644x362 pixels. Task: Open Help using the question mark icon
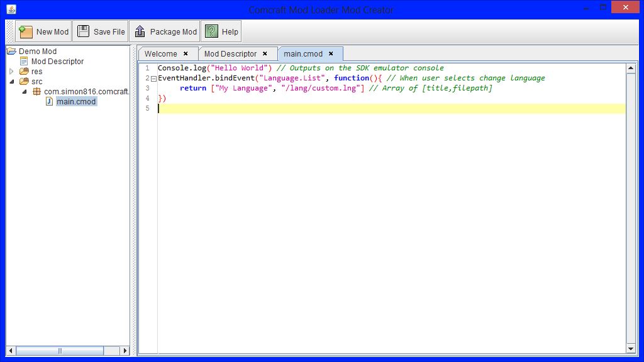click(211, 30)
